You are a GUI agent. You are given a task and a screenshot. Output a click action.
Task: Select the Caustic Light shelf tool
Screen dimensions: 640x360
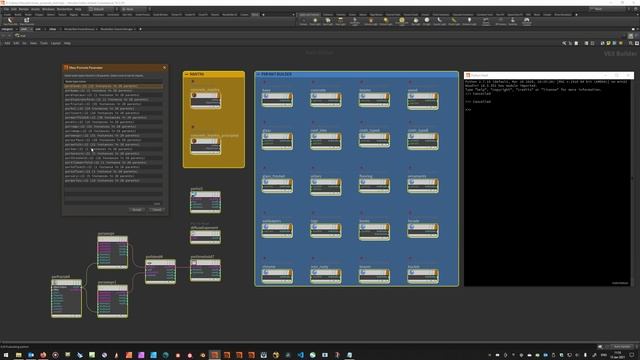(440, 21)
